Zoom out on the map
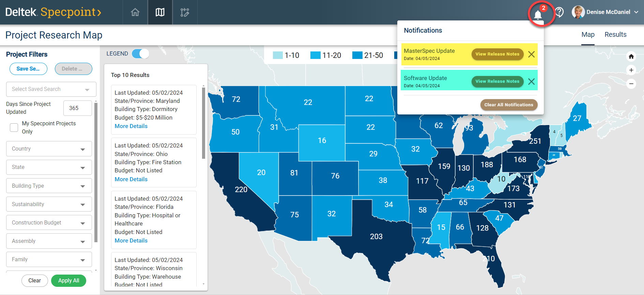 tap(631, 84)
